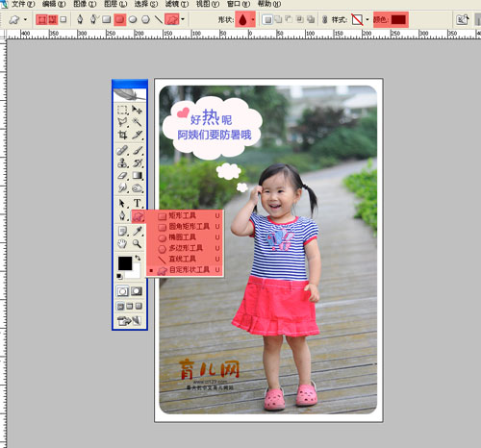The image size is (481, 448).
Task: Select the Hand tool
Action: point(122,243)
